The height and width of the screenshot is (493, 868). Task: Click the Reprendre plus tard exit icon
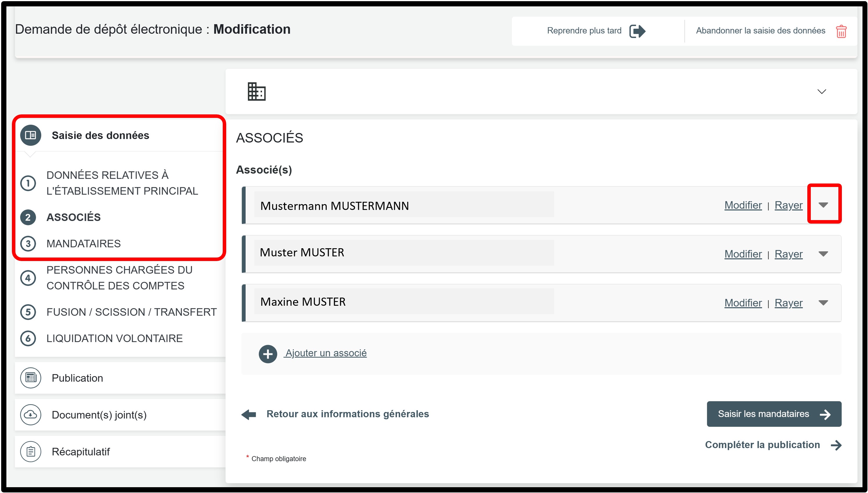pos(637,31)
